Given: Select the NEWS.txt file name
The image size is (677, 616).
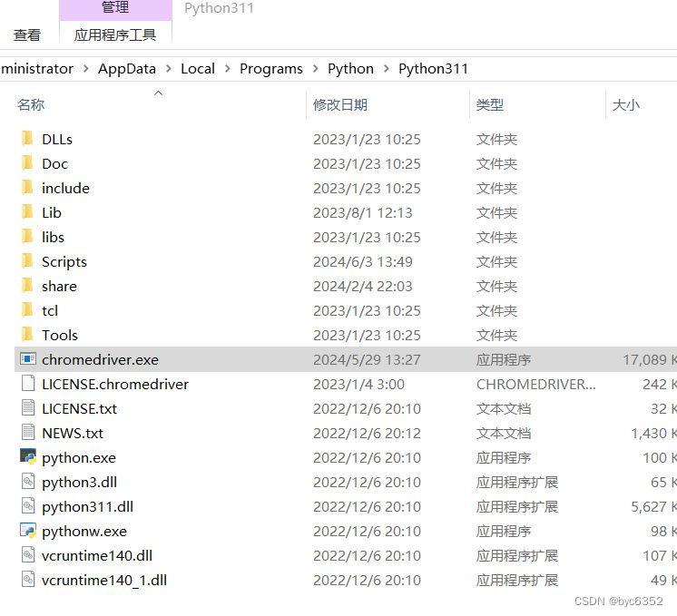Looking at the screenshot, I should coord(73,433).
